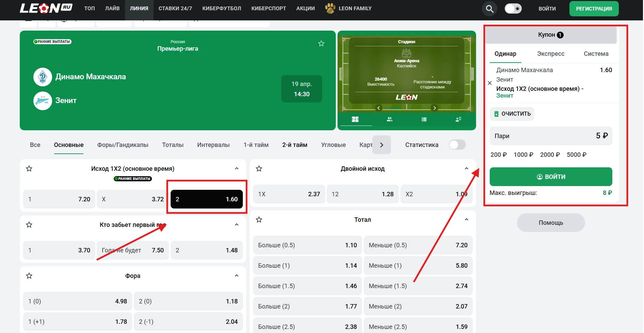
Task: Collapse the Тотал market section
Action: 467,220
